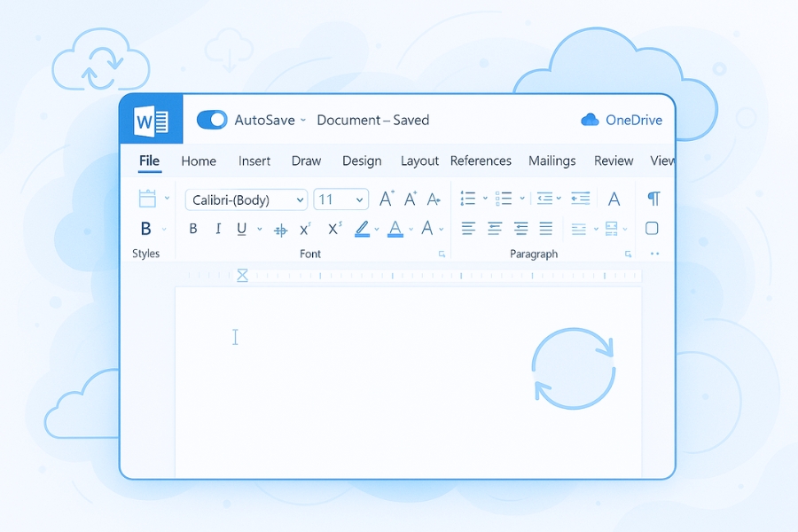Open the File menu
Image resolution: width=798 pixels, height=532 pixels.
click(148, 161)
